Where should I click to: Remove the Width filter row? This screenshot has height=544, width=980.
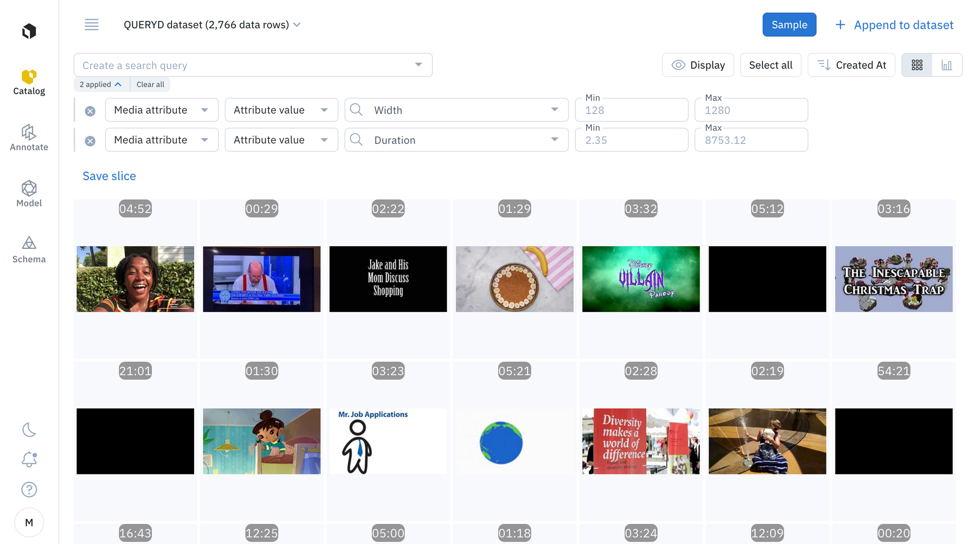tap(90, 111)
